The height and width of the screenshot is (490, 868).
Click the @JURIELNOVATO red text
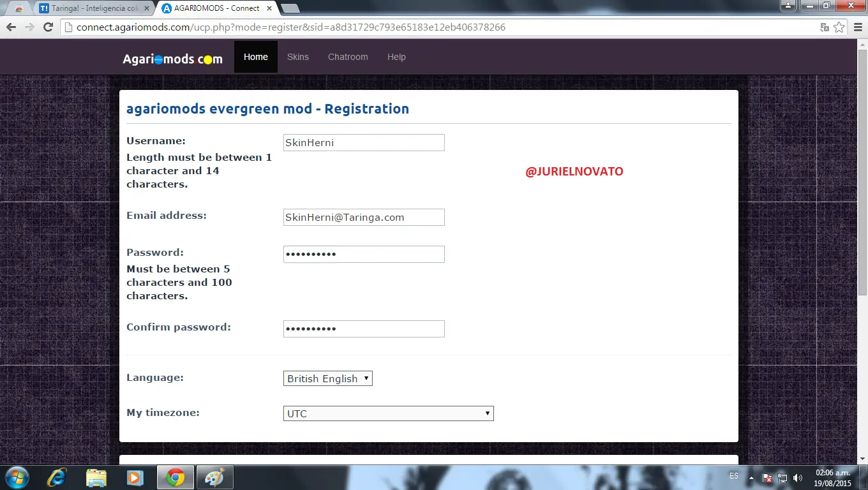(574, 172)
